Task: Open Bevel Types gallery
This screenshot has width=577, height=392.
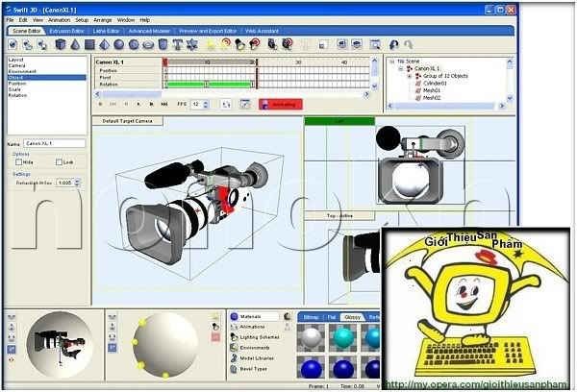Action: click(253, 369)
